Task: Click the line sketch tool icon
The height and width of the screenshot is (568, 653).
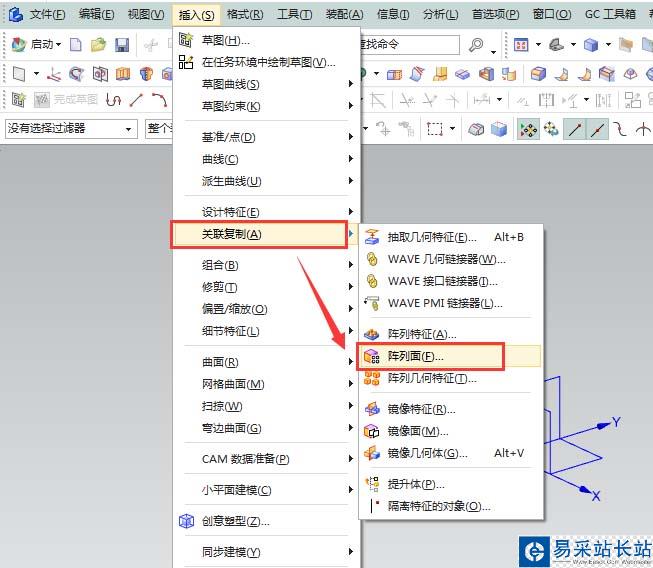Action: 136,100
